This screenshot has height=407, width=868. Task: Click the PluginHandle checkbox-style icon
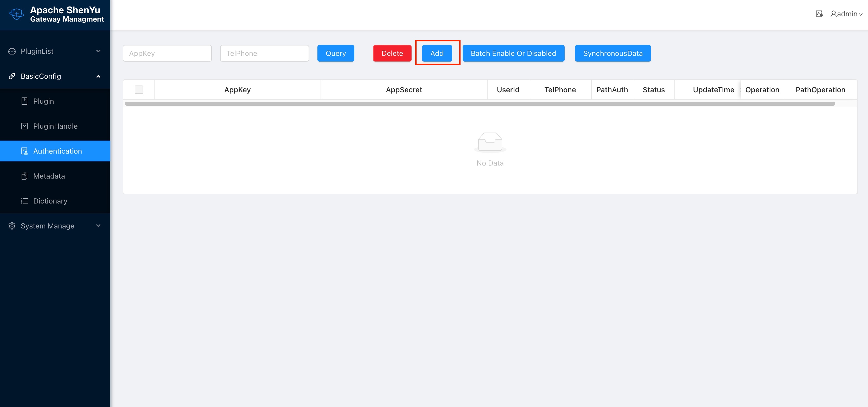point(24,126)
